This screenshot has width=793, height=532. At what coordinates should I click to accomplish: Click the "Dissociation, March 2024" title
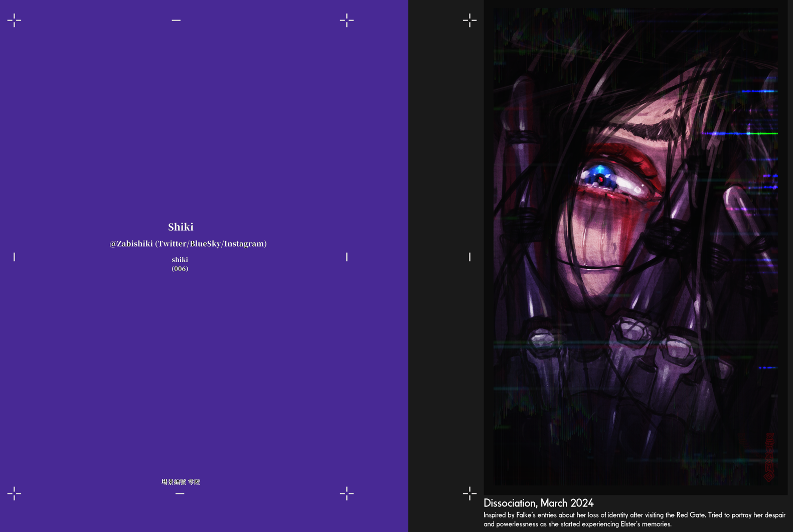point(538,503)
